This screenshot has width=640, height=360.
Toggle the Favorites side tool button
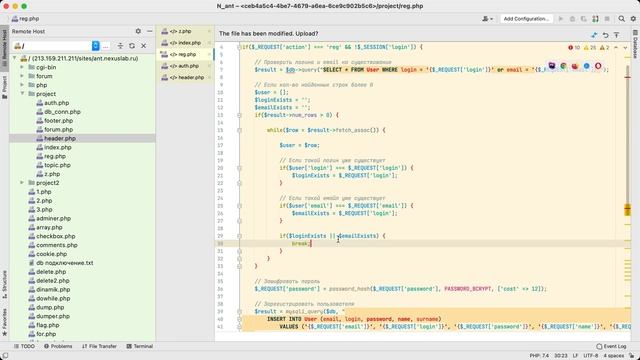4,322
